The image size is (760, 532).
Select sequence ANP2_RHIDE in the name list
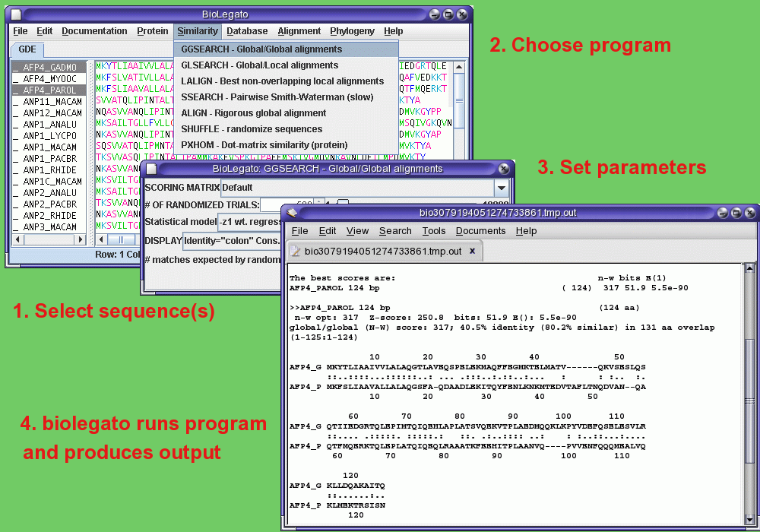49,215
